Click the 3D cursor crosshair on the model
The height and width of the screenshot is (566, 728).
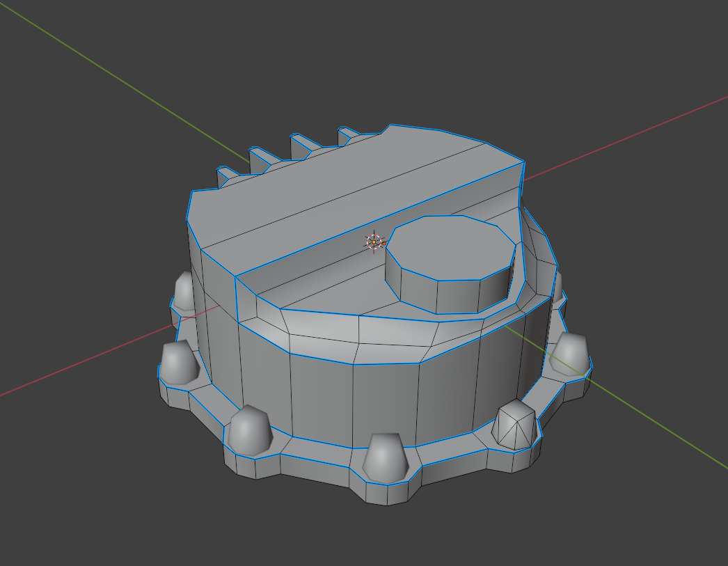pyautogui.click(x=374, y=242)
